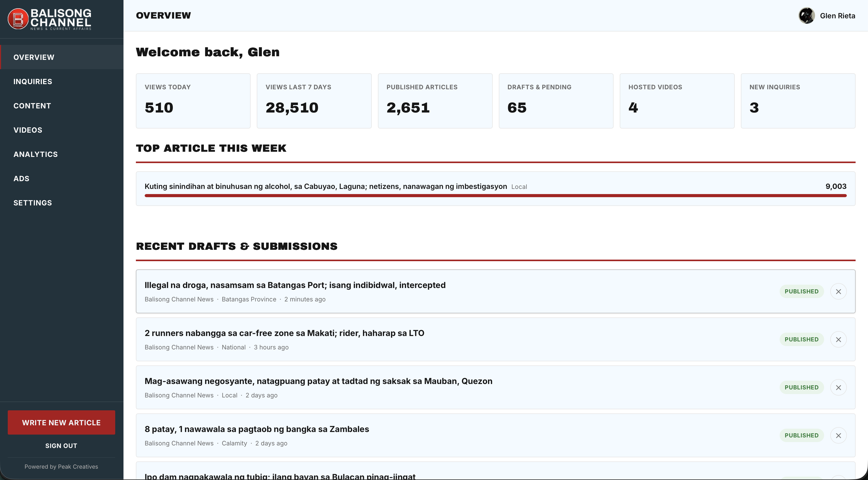Go to Overview in the sidebar

[x=62, y=57]
